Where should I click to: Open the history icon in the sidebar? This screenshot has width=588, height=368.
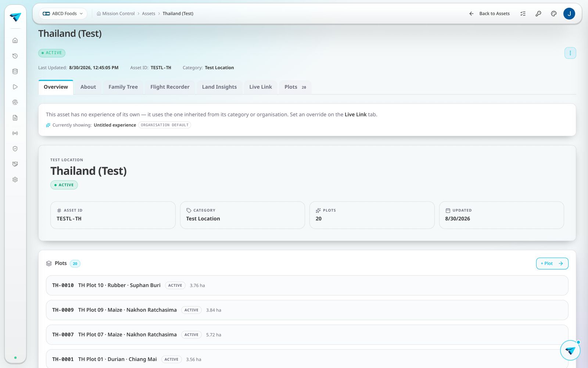coord(15,56)
